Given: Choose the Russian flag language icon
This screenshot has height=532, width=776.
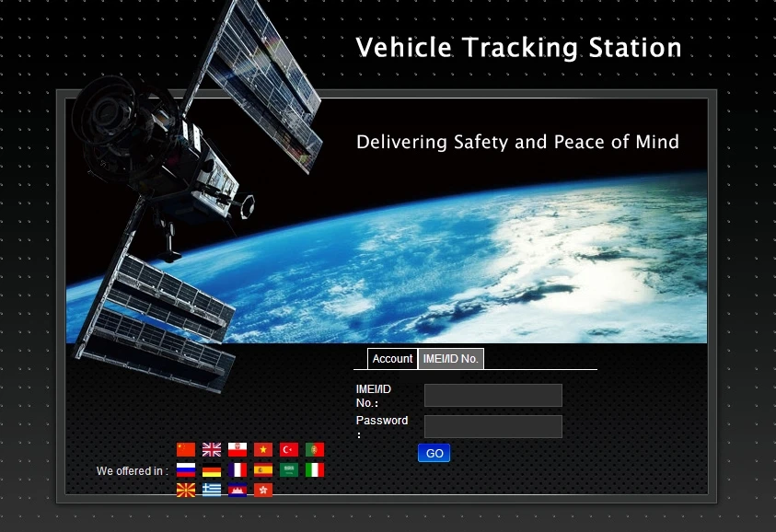Looking at the screenshot, I should pyautogui.click(x=184, y=469).
